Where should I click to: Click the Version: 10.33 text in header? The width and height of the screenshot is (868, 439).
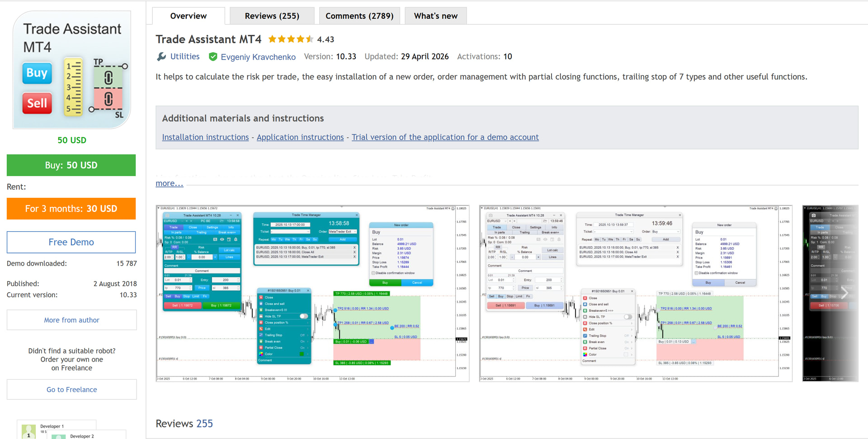330,57
